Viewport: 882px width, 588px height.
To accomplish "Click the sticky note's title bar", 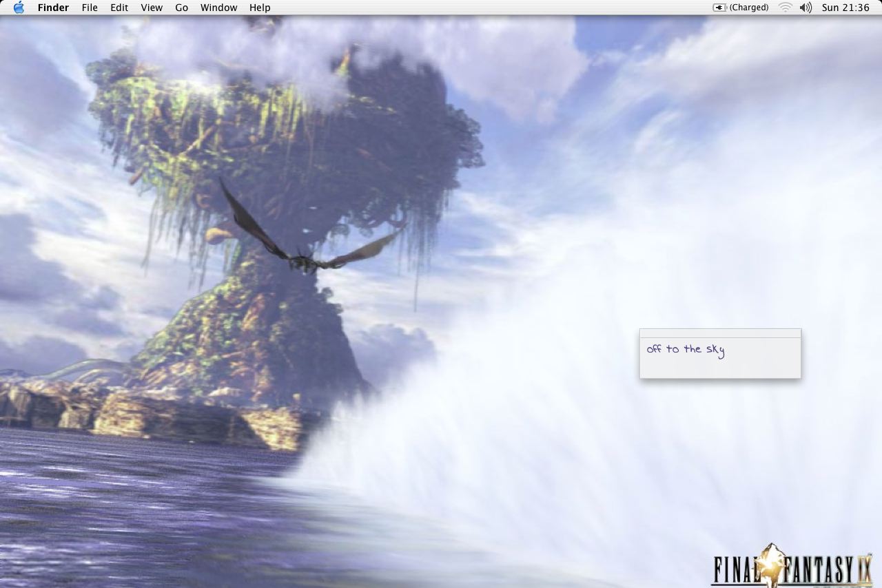I will [x=720, y=333].
